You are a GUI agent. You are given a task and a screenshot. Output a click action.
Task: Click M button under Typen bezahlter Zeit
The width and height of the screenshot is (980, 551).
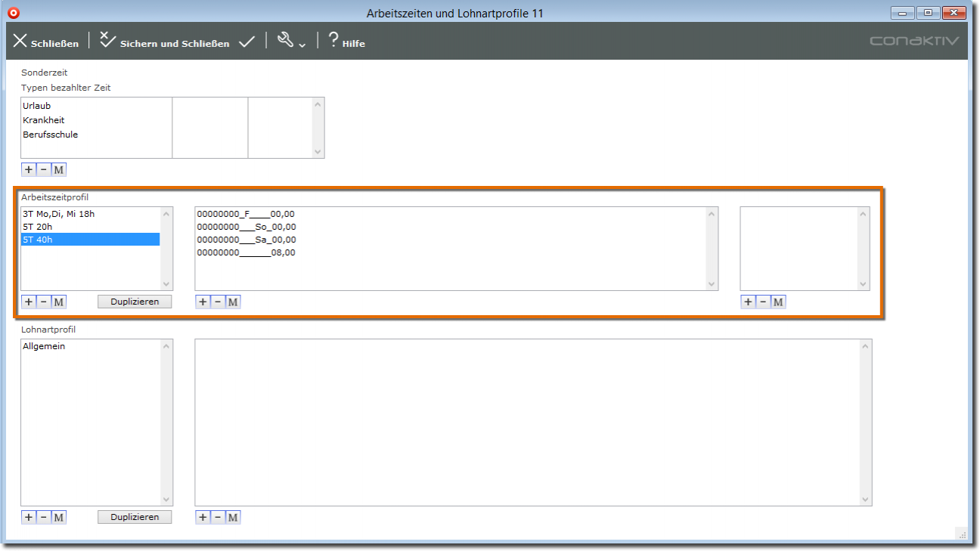click(x=58, y=169)
